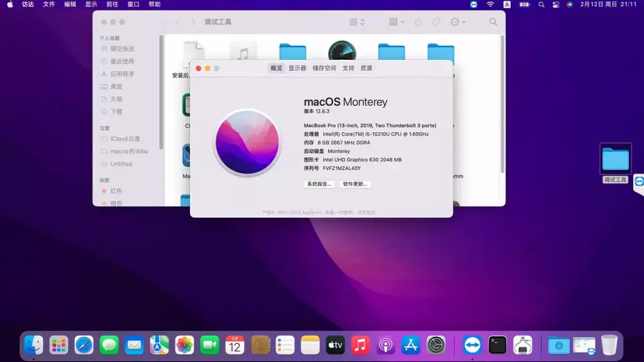Open the Apple menu
Image resolution: width=644 pixels, height=362 pixels.
click(10, 4)
